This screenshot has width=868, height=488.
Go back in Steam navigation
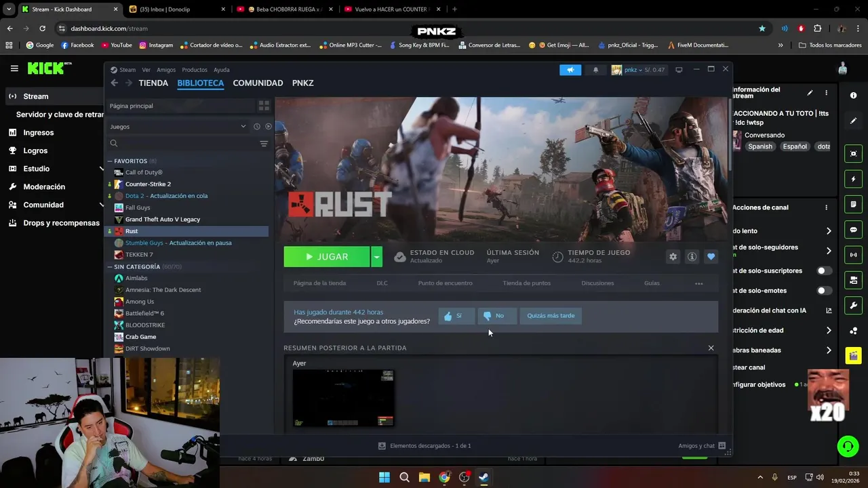click(x=115, y=83)
